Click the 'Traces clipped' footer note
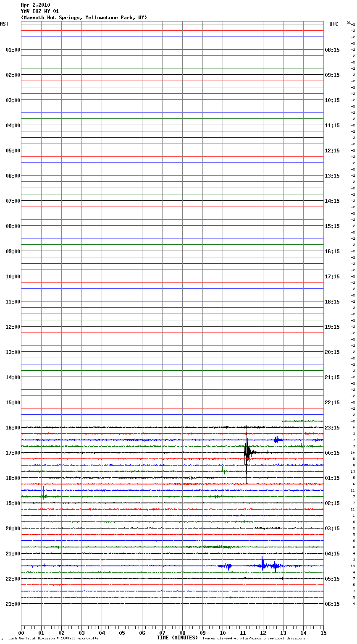357x644 pixels. 254,639
